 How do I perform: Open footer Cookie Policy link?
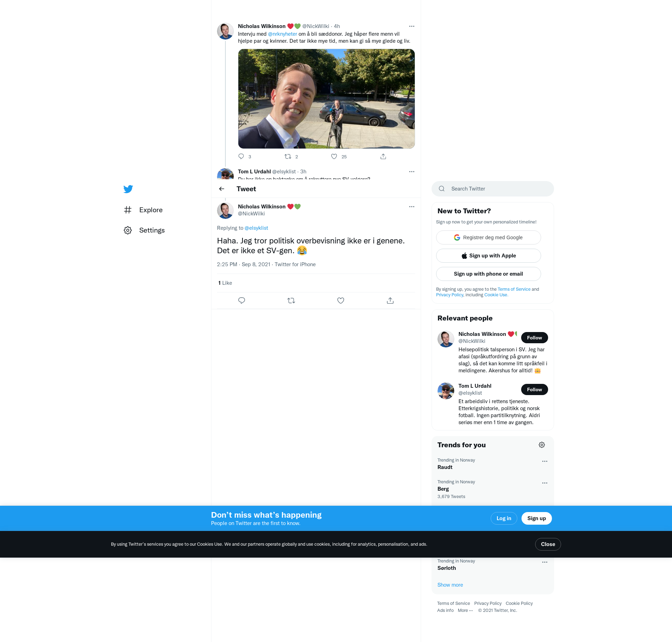point(519,603)
